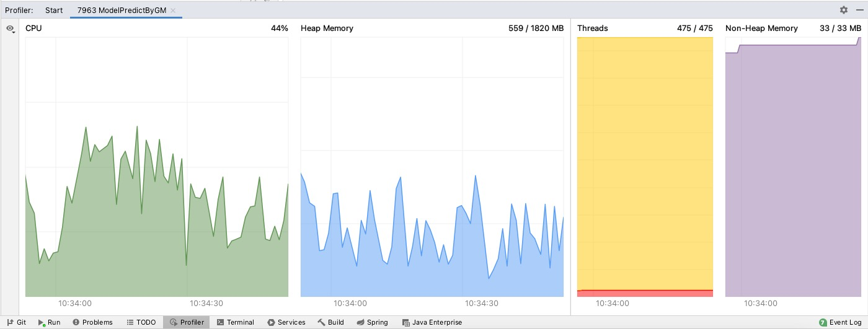Open the Spring tool window
This screenshot has height=329, width=868.
[x=372, y=322]
